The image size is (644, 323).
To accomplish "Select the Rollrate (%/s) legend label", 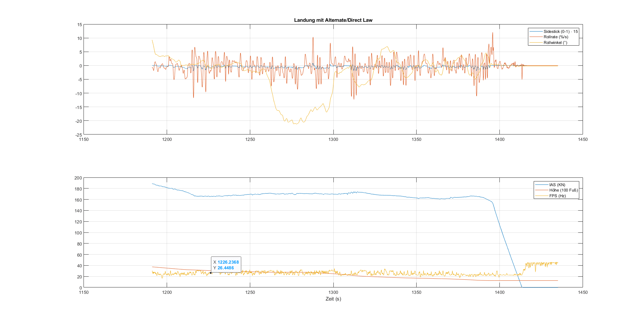I will click(556, 37).
